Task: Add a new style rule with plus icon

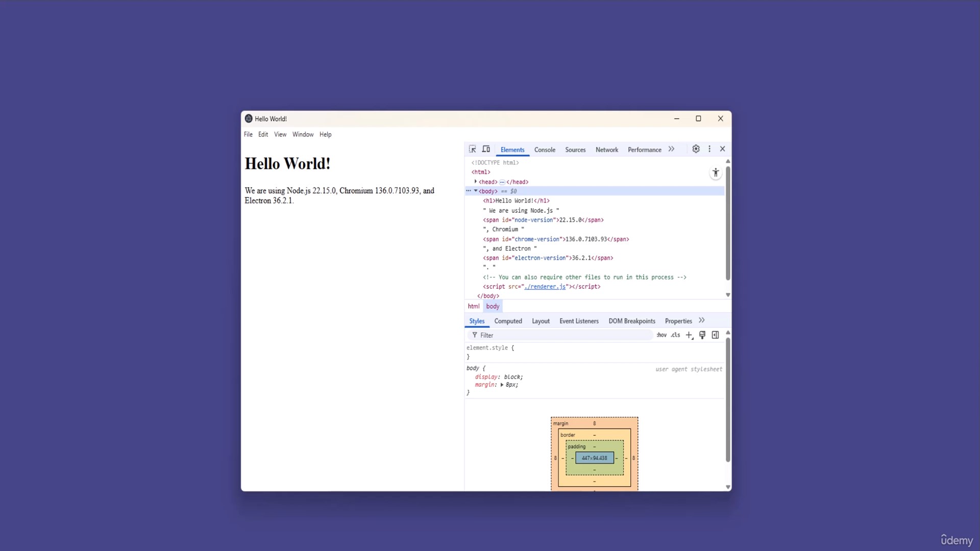Action: [x=689, y=335]
